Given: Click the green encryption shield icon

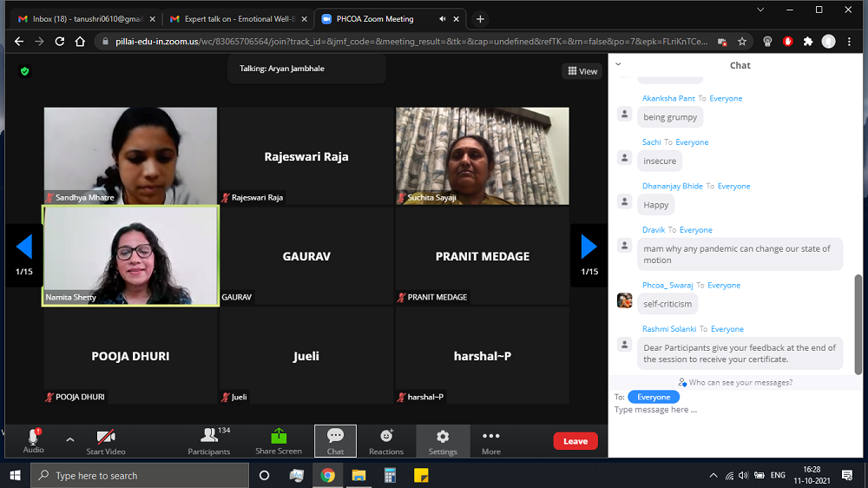Looking at the screenshot, I should coord(24,71).
